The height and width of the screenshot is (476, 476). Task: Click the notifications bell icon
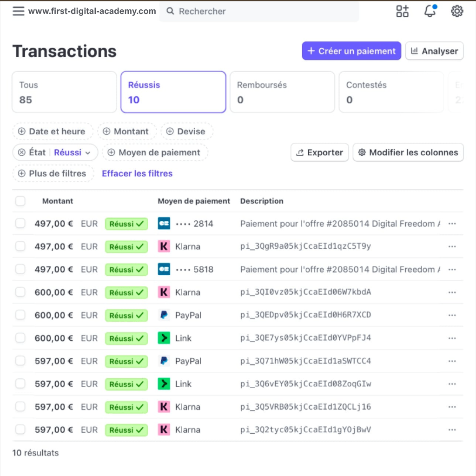pos(430,11)
